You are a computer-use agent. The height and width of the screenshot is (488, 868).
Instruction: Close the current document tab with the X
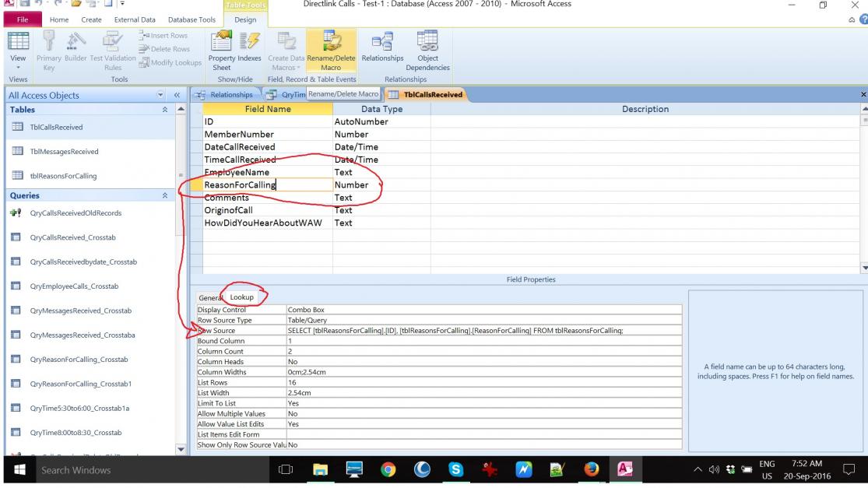tap(863, 95)
